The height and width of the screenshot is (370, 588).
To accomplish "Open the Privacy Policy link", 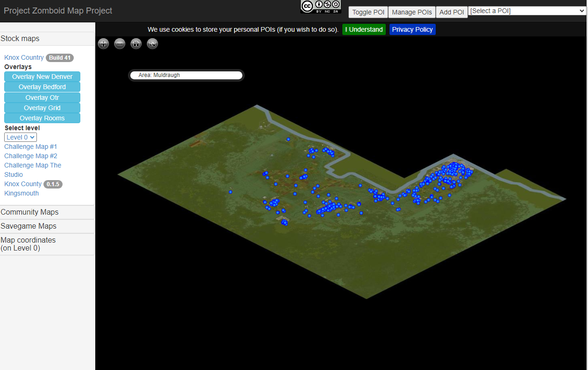I will tap(412, 29).
